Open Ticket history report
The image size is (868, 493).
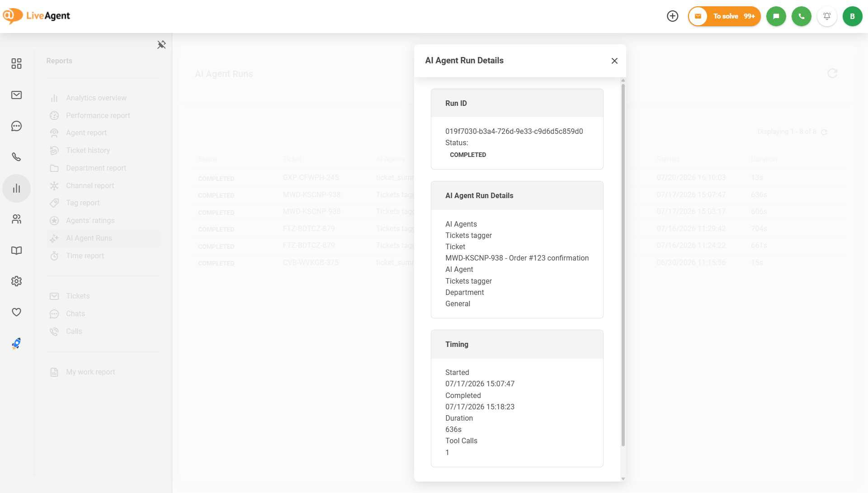tap(104, 151)
